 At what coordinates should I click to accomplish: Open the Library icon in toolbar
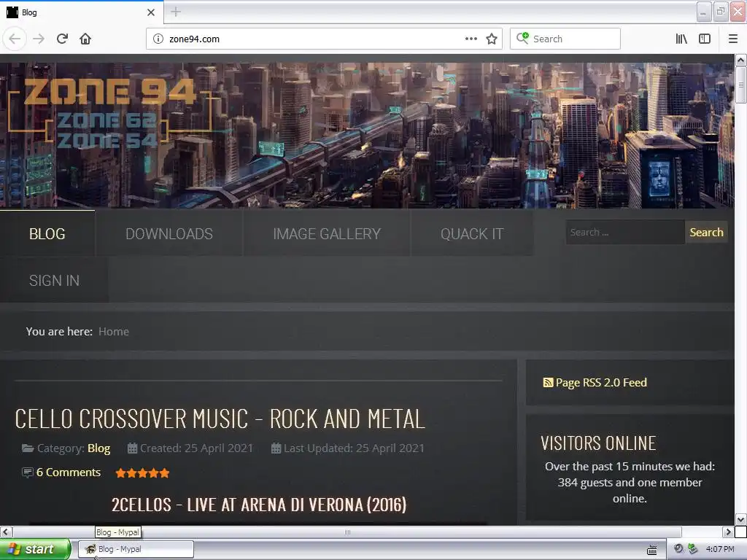[681, 39]
